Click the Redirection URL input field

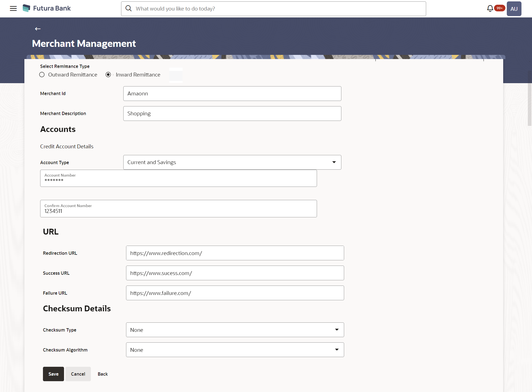[235, 253]
